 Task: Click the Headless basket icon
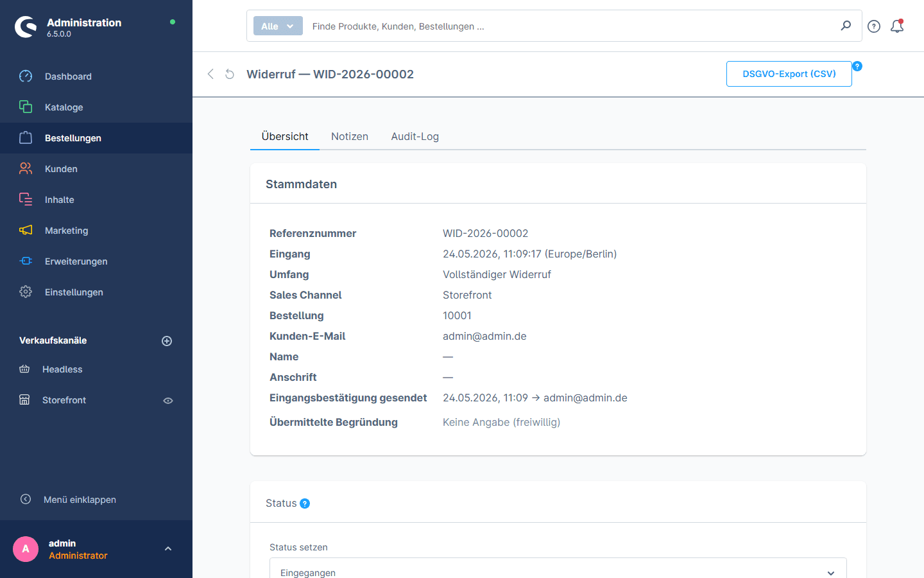tap(24, 369)
